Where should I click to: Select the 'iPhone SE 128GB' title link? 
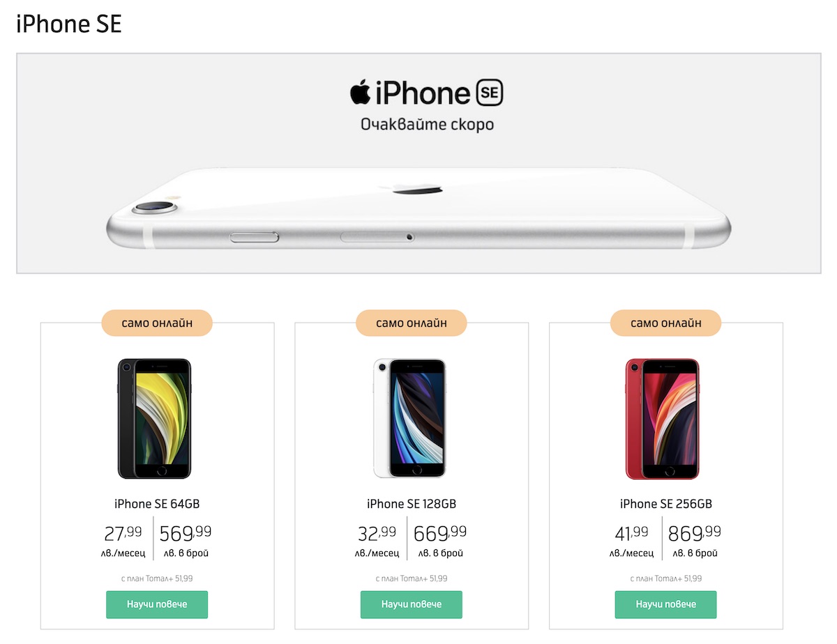click(x=412, y=504)
